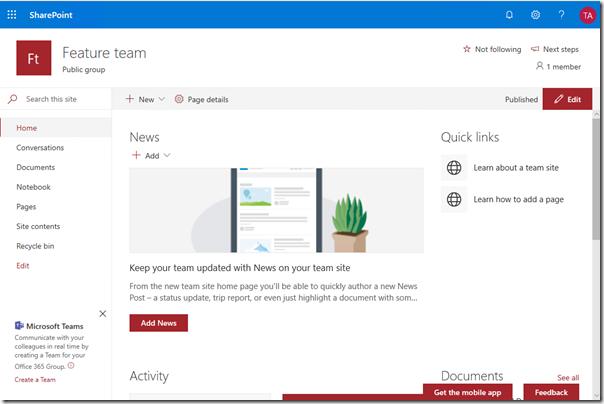The image size is (604, 404).
Task: Open the settings gear in header
Action: [535, 15]
